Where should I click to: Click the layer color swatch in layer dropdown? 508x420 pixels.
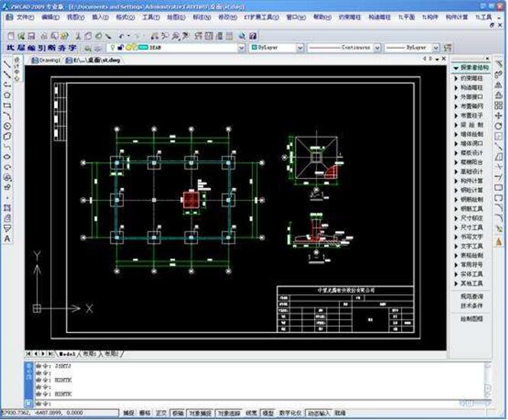click(143, 47)
